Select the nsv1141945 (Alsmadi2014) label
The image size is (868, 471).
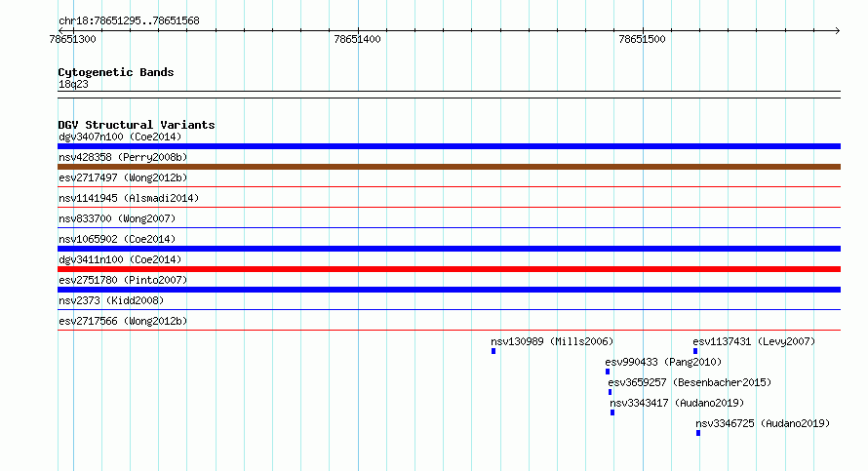(129, 198)
